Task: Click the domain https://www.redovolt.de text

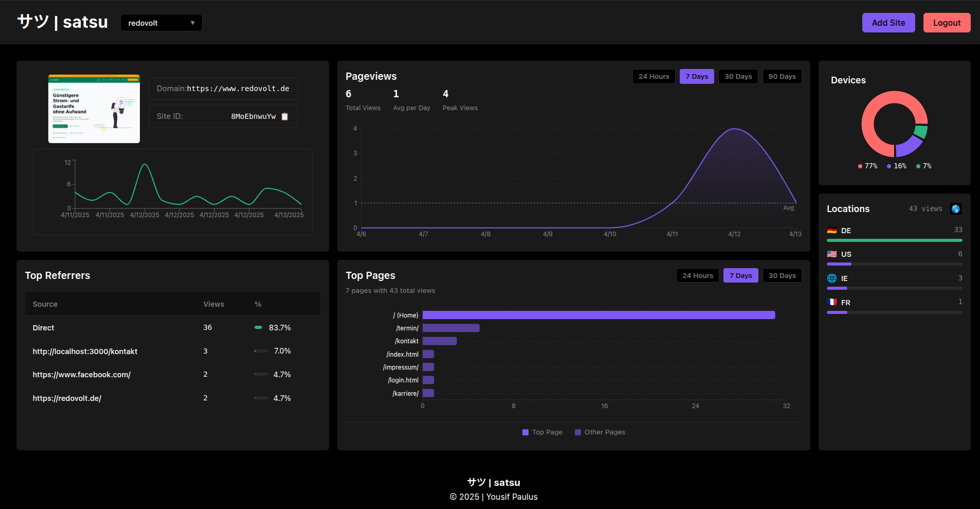Action: (x=238, y=89)
